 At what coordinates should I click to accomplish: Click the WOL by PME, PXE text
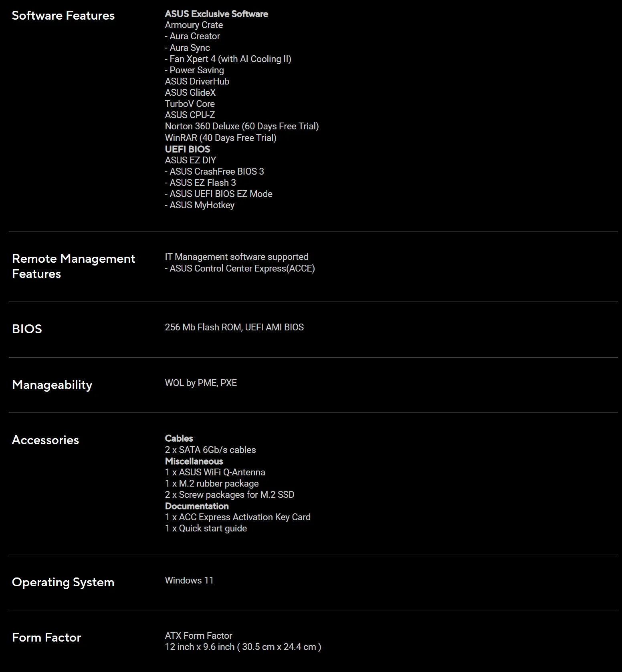[x=201, y=383]
